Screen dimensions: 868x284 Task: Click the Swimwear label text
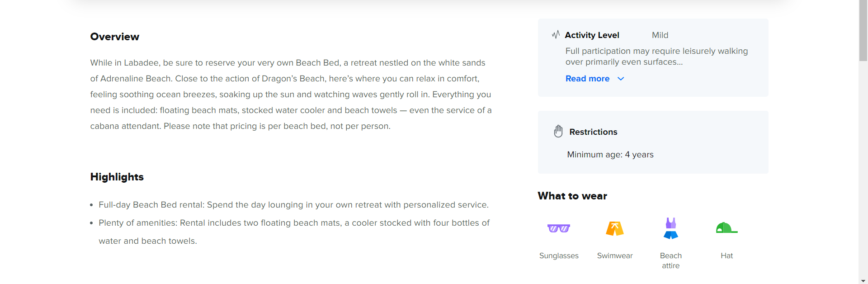(x=615, y=256)
